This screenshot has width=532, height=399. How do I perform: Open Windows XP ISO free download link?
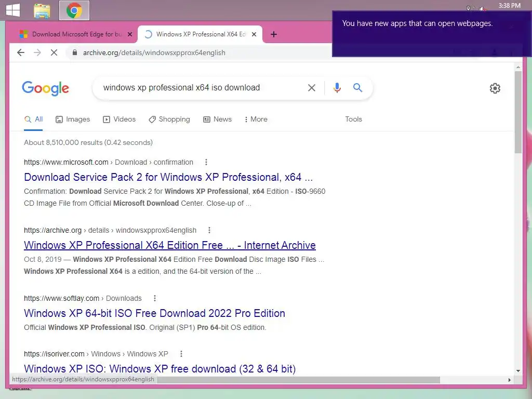pyautogui.click(x=159, y=368)
